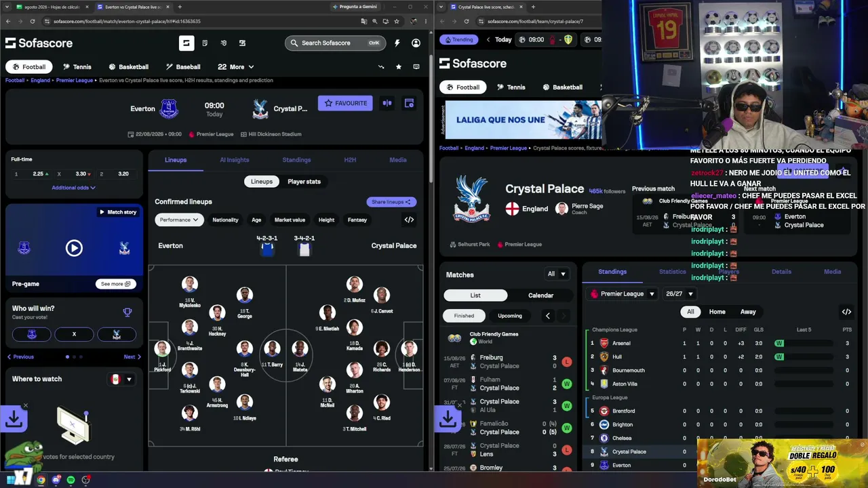Switch to the Standings tab in match page
The image size is (868, 488).
(296, 160)
